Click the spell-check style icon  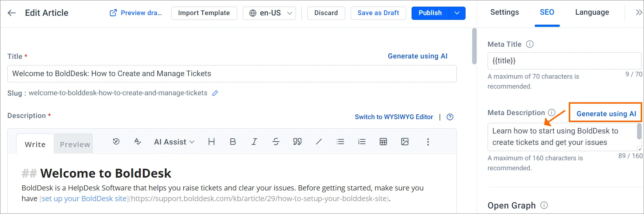coord(138,142)
